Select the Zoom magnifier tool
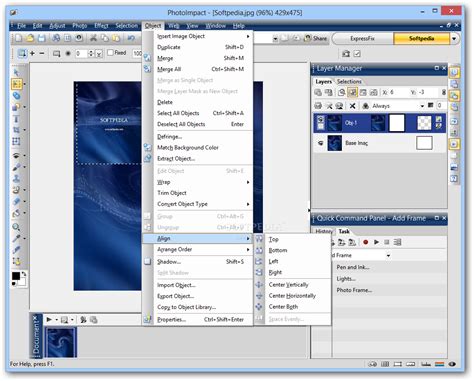This screenshot has width=474, height=381. (x=16, y=227)
